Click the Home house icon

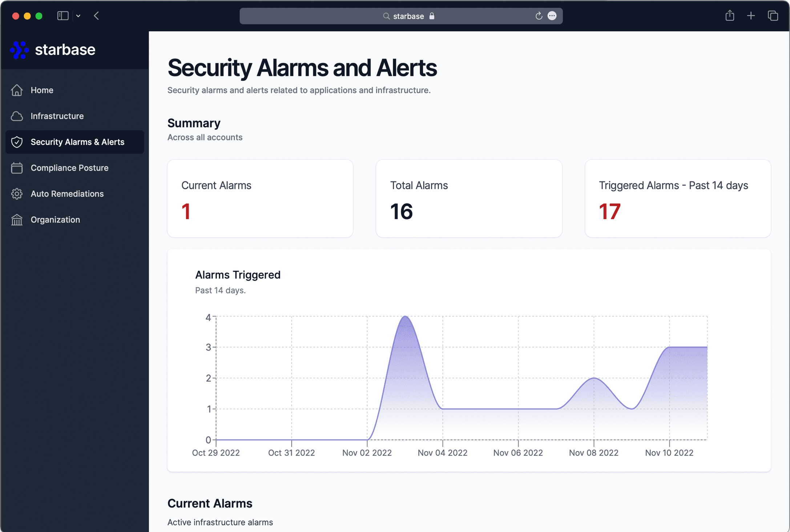pos(17,90)
